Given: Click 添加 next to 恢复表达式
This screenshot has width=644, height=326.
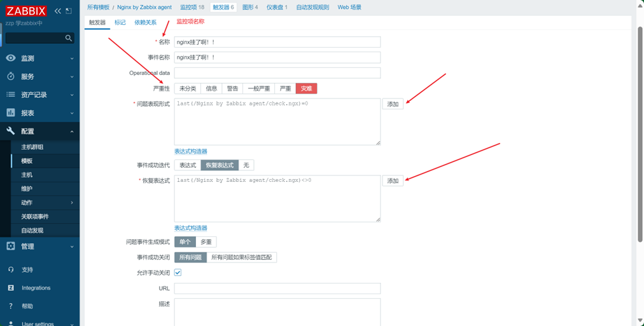Looking at the screenshot, I should coord(393,181).
